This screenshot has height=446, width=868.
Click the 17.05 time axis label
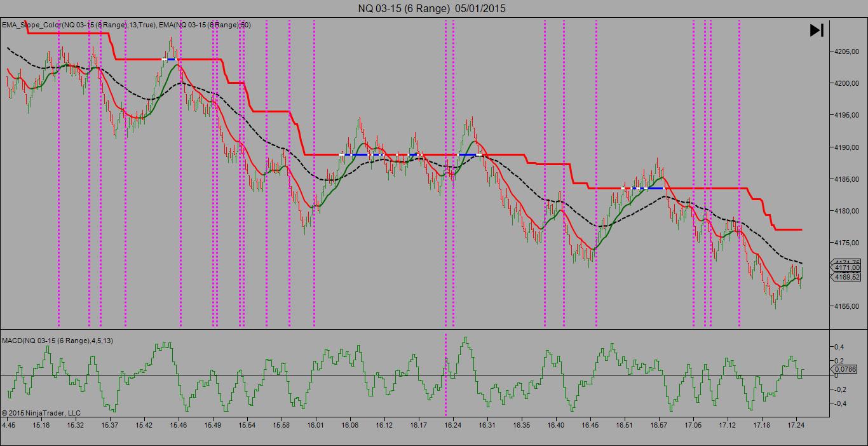(693, 425)
